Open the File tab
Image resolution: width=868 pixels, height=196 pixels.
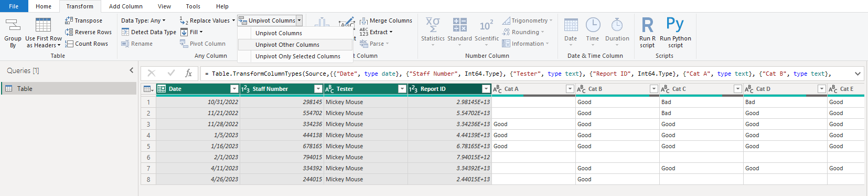(x=14, y=6)
